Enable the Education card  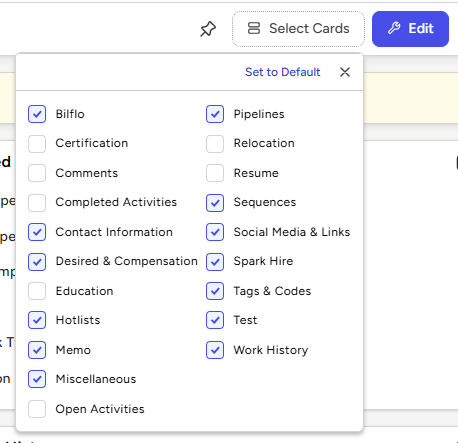pos(37,291)
